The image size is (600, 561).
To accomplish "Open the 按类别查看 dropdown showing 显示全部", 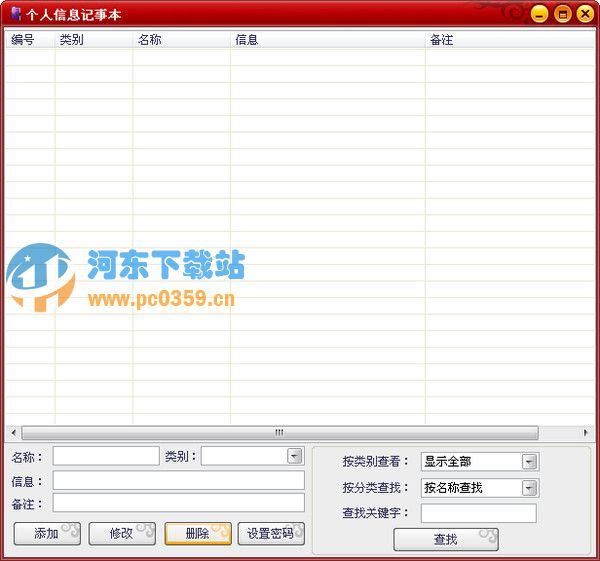I will click(x=529, y=462).
